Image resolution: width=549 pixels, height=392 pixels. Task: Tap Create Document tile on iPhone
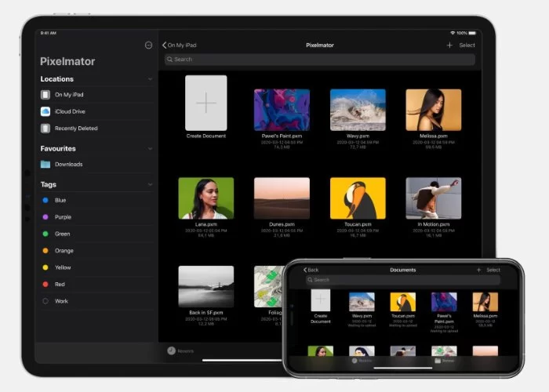[320, 300]
